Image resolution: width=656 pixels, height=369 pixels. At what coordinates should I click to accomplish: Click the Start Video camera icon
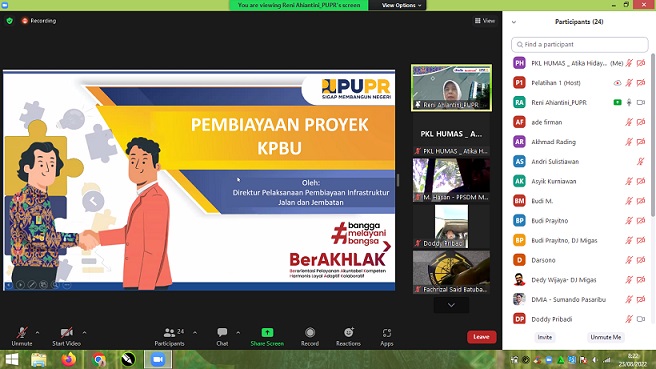tap(66, 333)
